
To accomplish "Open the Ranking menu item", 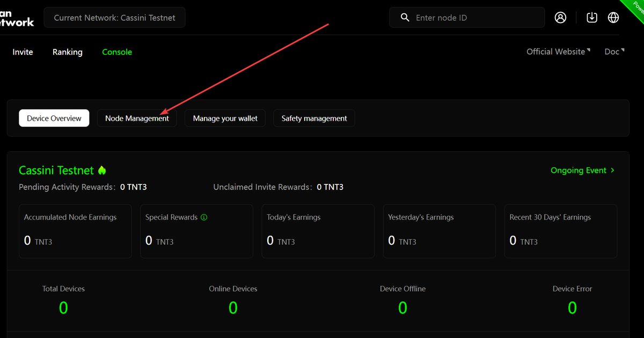I will click(x=68, y=52).
